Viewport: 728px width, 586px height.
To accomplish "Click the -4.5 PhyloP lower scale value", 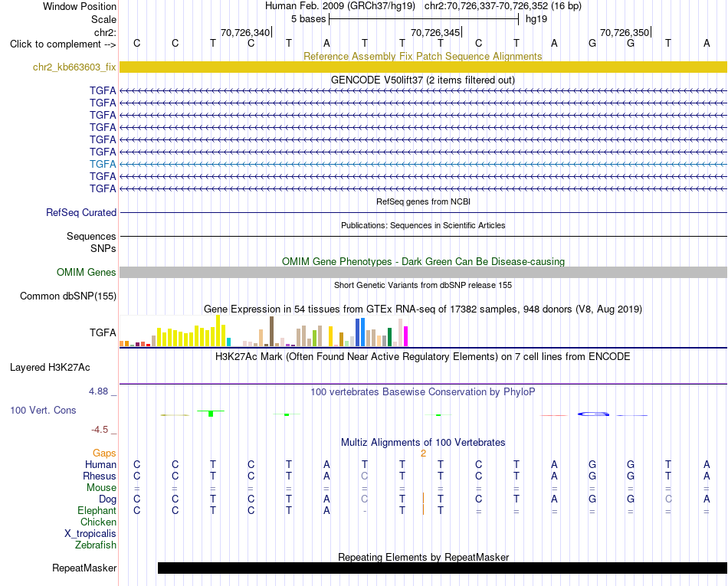I will (100, 430).
